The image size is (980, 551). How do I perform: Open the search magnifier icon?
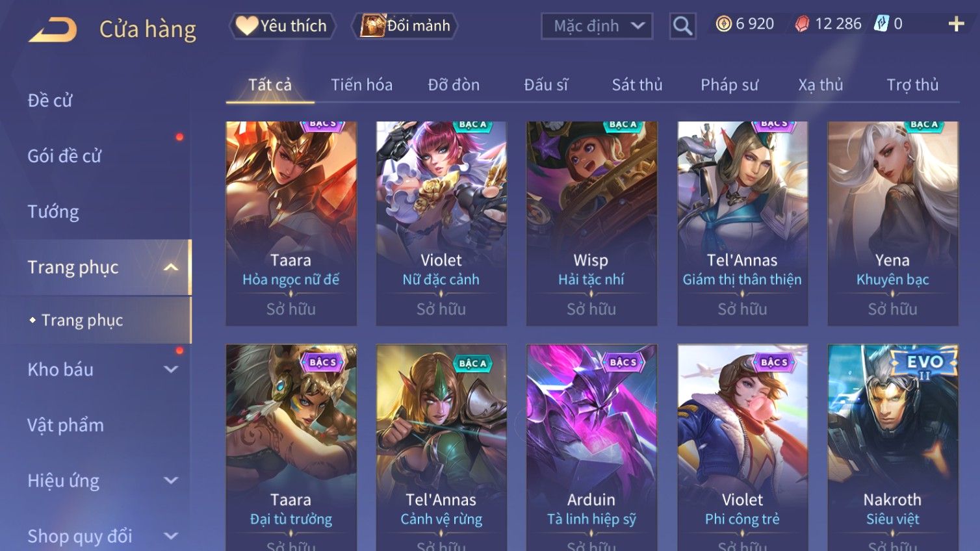point(682,26)
